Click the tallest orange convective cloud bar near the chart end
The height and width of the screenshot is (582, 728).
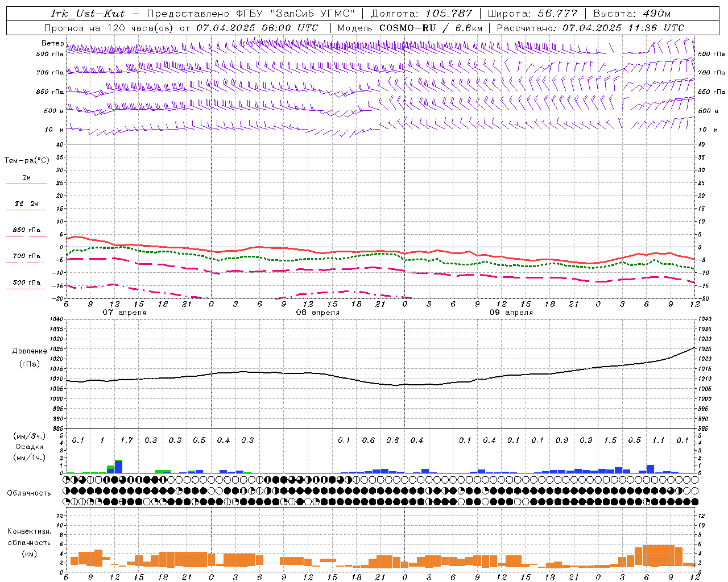tap(658, 555)
